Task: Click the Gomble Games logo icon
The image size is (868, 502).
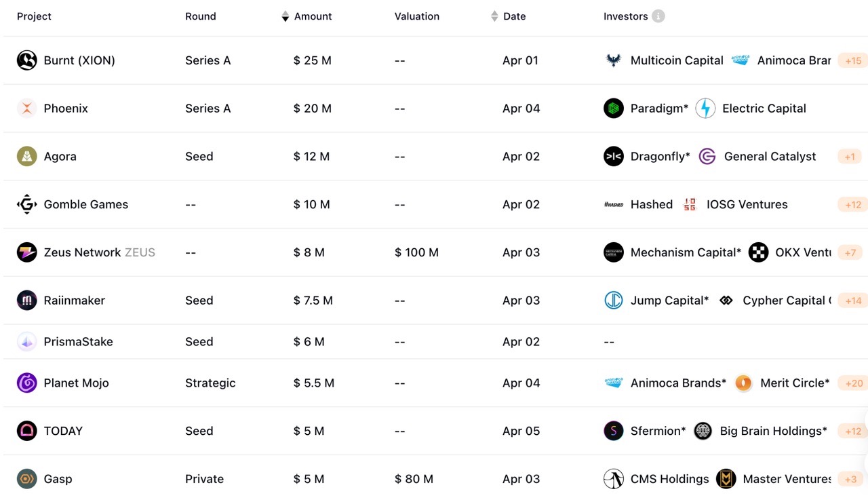Action: pos(26,204)
